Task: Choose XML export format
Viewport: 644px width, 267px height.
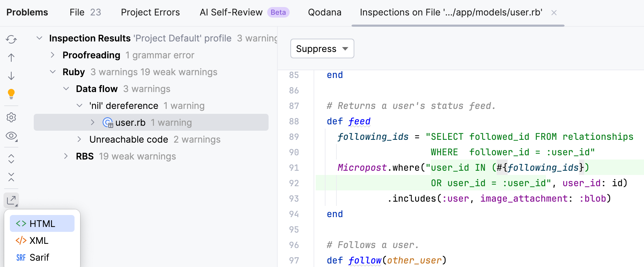Action: [x=39, y=241]
